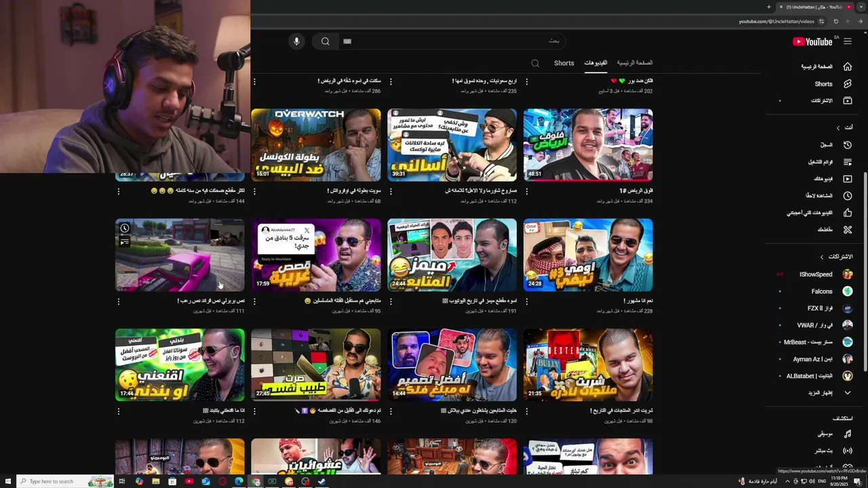The height and width of the screenshot is (488, 868).
Task: Open MrBeast subscription channel
Action: (818, 342)
